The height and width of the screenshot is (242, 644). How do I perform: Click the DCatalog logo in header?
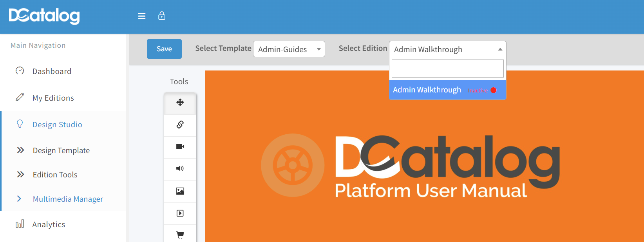44,16
